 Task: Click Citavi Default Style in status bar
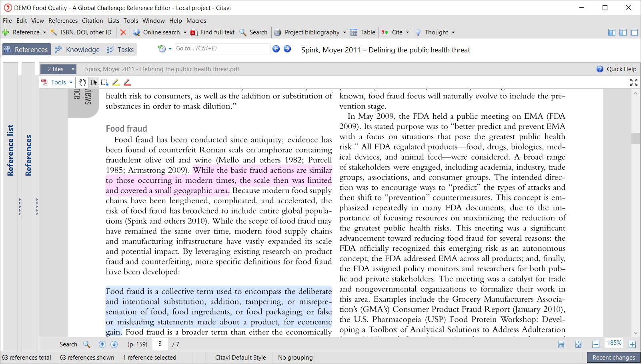tap(240, 358)
